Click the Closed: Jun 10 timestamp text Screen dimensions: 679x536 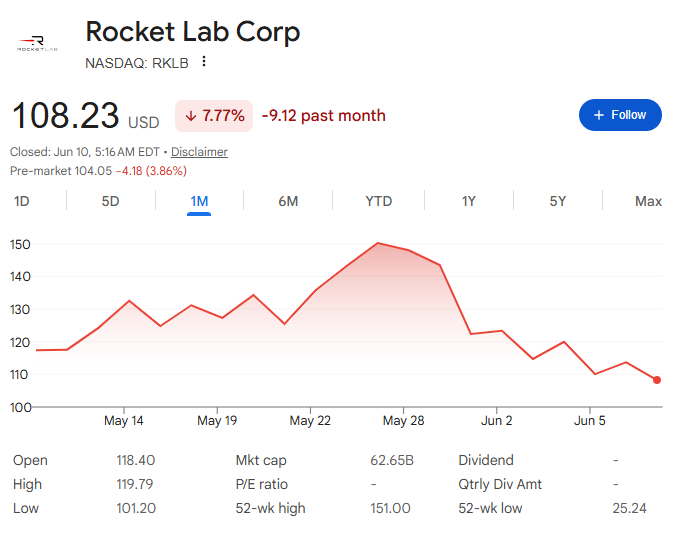click(85, 152)
